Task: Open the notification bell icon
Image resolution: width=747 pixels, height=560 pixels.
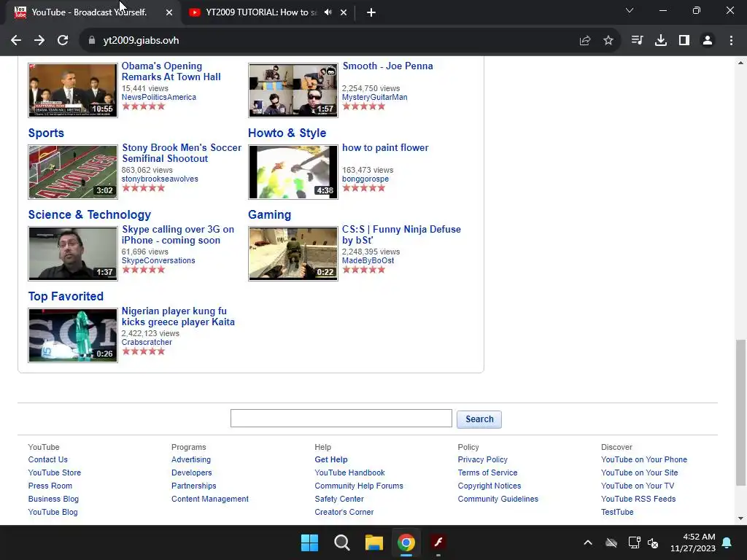Action: (x=727, y=542)
